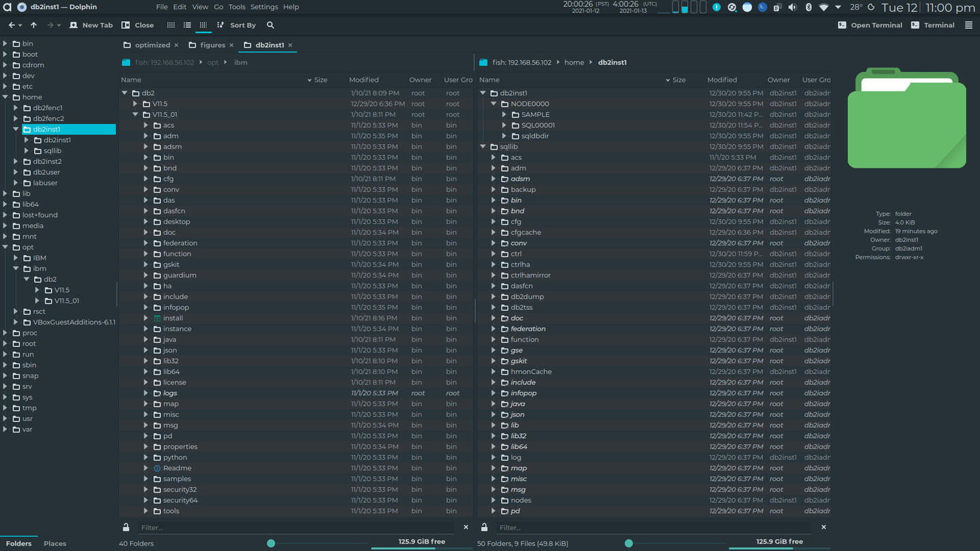
Task: Open forward history dropdown arrow
Action: pyautogui.click(x=59, y=25)
